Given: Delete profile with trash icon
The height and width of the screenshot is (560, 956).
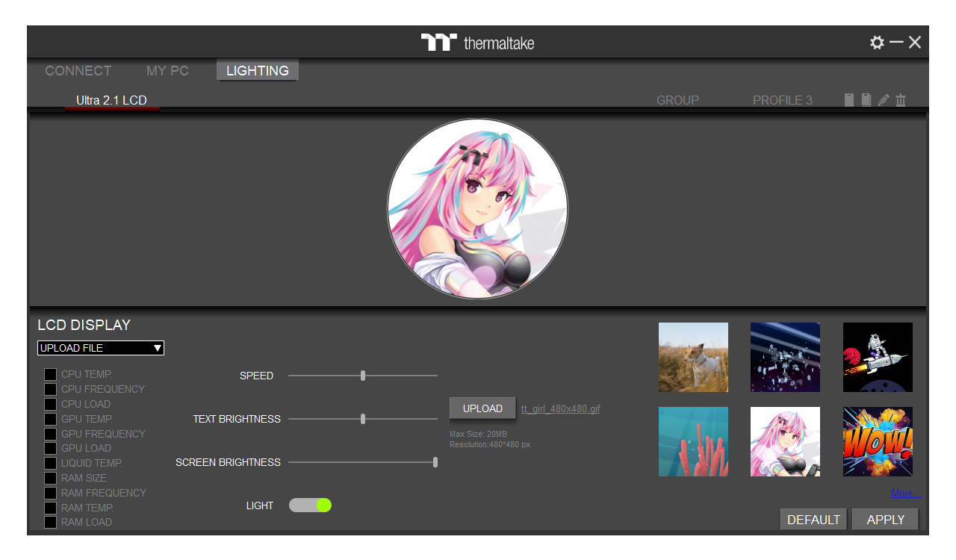Looking at the screenshot, I should 901,100.
